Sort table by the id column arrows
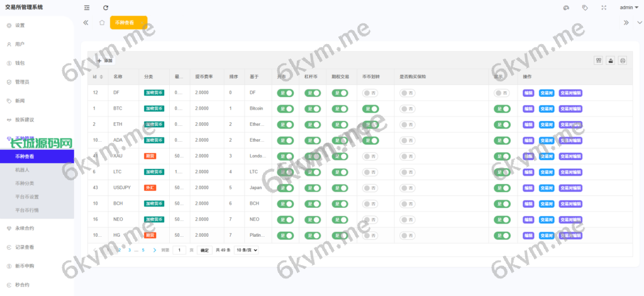Screen dimensions: 644x296 pos(101,77)
